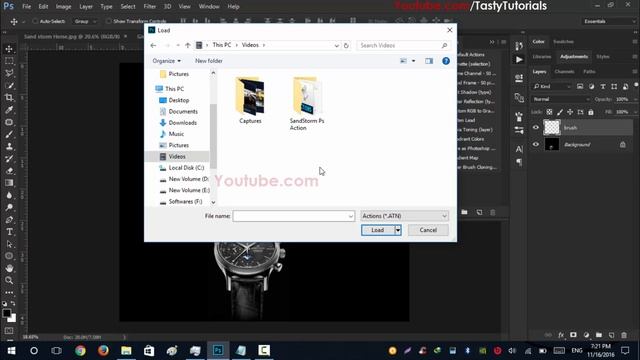Expand the Organize dropdown menu
This screenshot has height=360, width=640.
pyautogui.click(x=167, y=61)
